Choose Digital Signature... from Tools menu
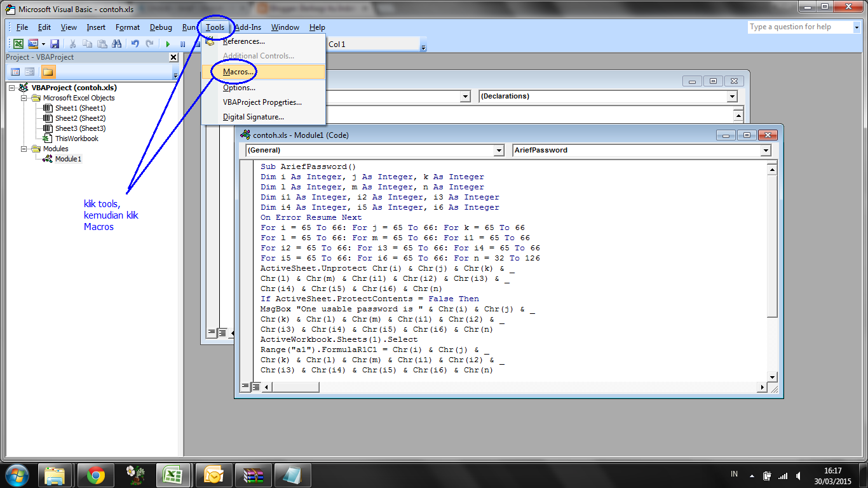This screenshot has height=488, width=868. point(263,117)
